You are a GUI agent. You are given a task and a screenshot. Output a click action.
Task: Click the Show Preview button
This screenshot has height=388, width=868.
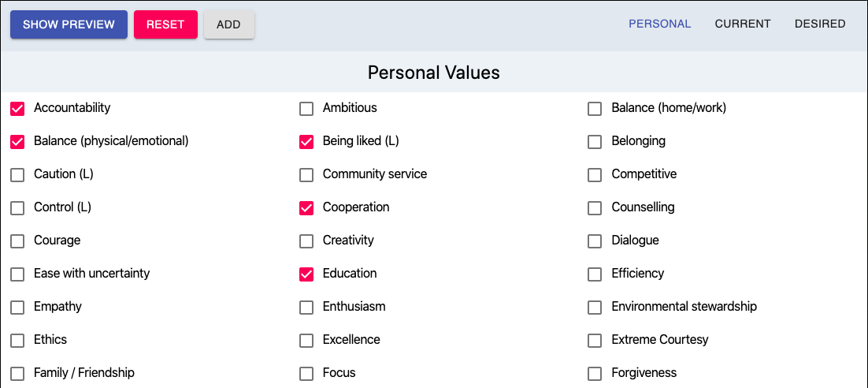point(69,24)
